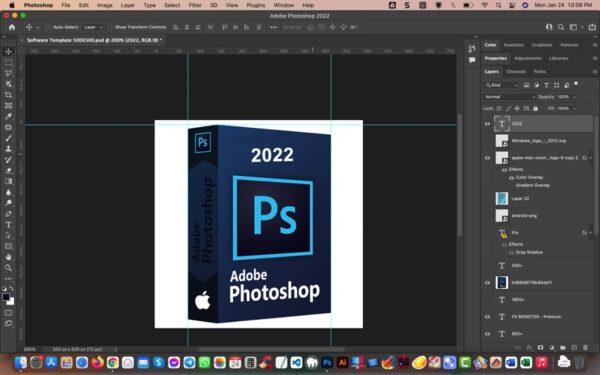Image resolution: width=600 pixels, height=375 pixels.
Task: Select the Clone Stamp tool
Action: 8,149
